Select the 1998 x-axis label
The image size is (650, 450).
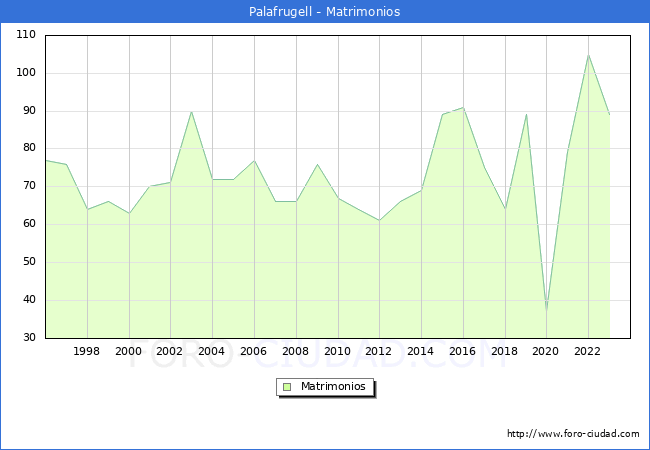click(x=87, y=351)
